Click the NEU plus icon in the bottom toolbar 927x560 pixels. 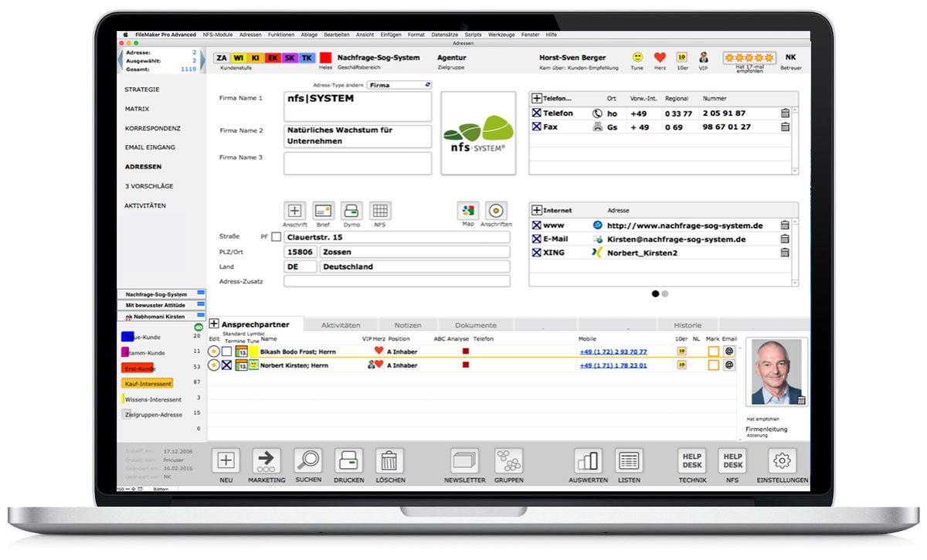click(x=226, y=461)
